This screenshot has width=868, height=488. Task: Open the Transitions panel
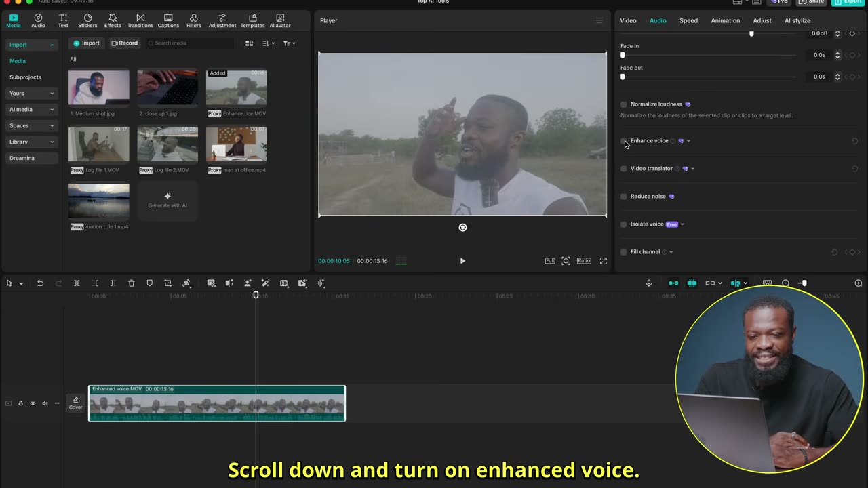pos(140,20)
